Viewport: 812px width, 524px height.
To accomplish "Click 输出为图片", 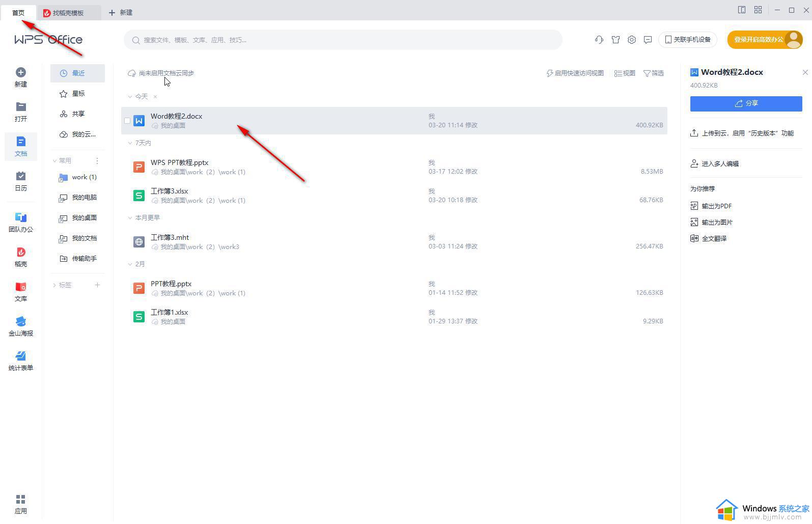I will [712, 223].
